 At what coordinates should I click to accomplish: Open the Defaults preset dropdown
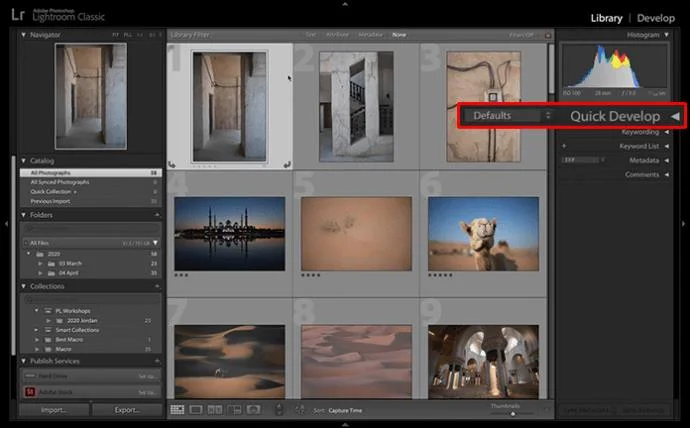(506, 116)
